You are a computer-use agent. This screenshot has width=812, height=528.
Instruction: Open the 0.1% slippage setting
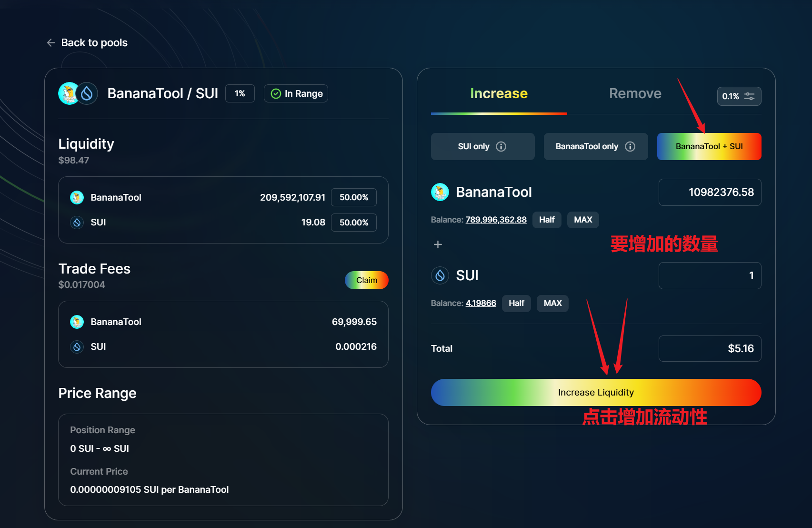tap(731, 96)
